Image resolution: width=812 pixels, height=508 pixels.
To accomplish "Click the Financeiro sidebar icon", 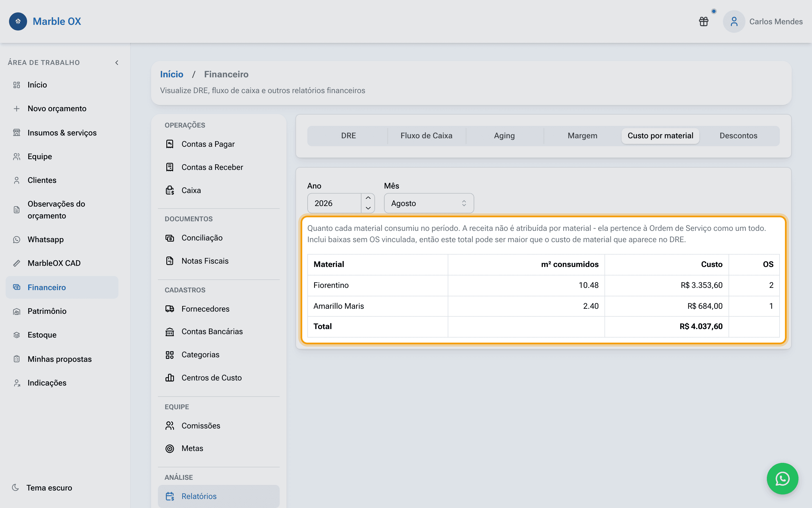I will point(16,287).
